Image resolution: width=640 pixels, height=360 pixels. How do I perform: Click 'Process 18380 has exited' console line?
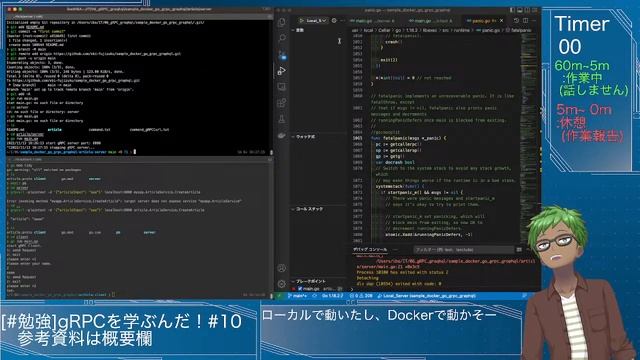coord(402,272)
